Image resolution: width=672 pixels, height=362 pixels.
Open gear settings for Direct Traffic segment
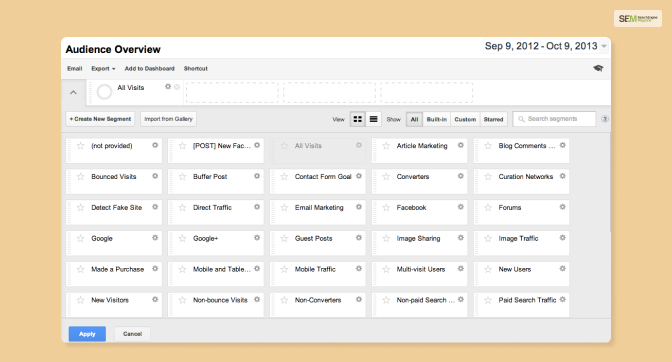coord(257,207)
